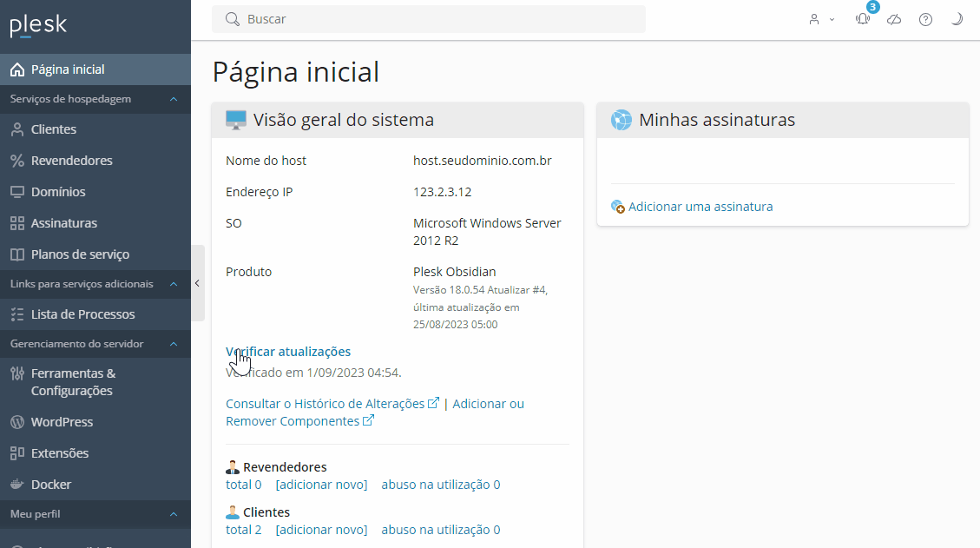Viewport: 980px width, 548px height.
Task: Click the Visão geral do sistema monitor icon
Action: pyautogui.click(x=235, y=120)
